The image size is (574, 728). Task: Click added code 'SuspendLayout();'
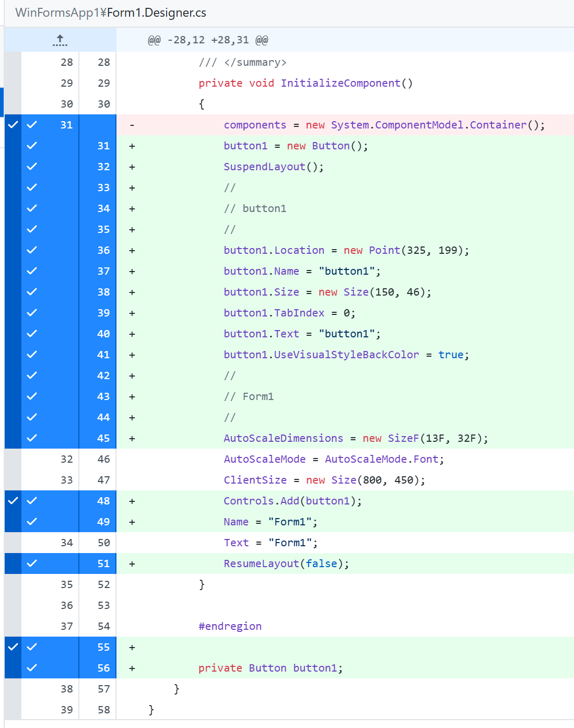point(274,167)
